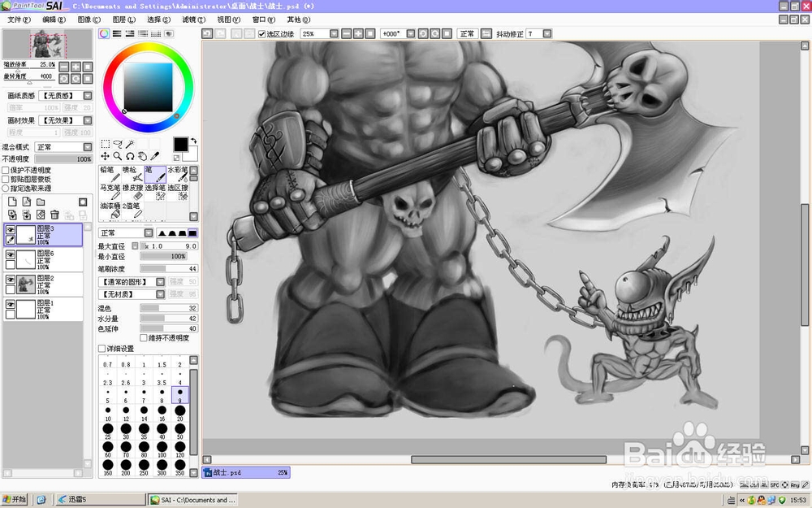The width and height of the screenshot is (812, 508).
Task: Select 指定选取来源 radio option
Action: 6,189
